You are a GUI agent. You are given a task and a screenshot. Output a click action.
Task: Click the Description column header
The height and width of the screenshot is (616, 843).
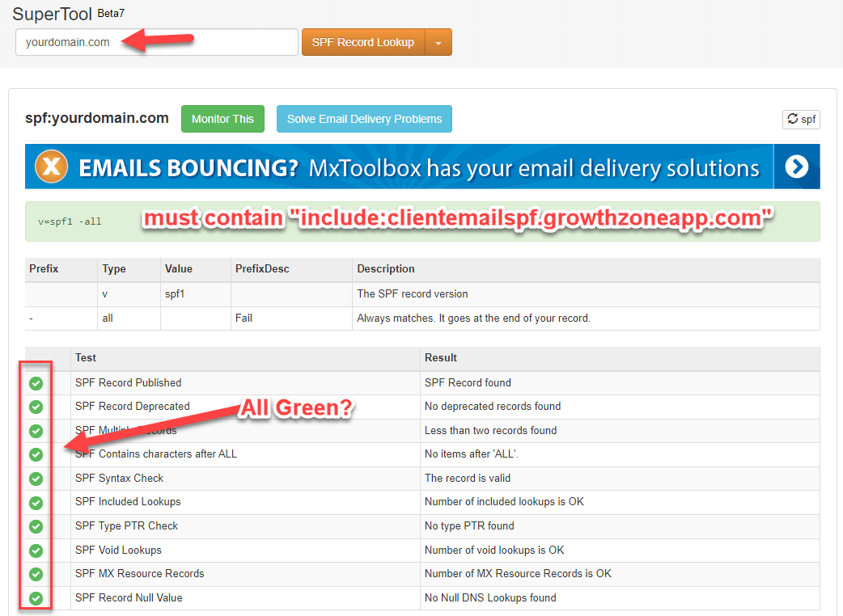385,269
